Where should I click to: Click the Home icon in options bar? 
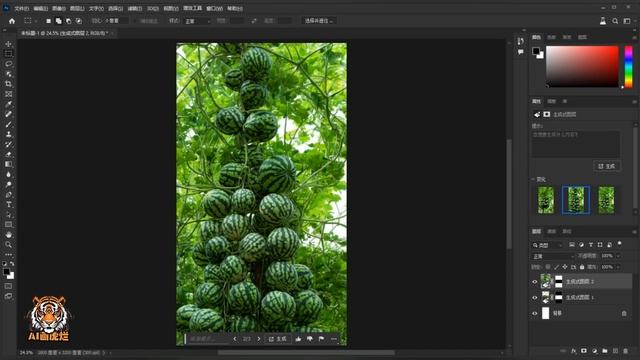point(12,21)
